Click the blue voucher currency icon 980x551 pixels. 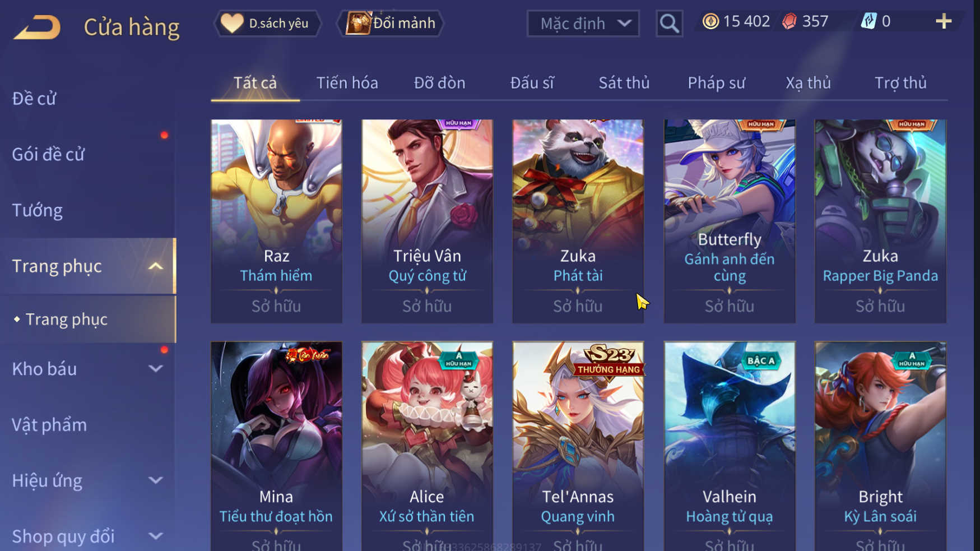(868, 21)
